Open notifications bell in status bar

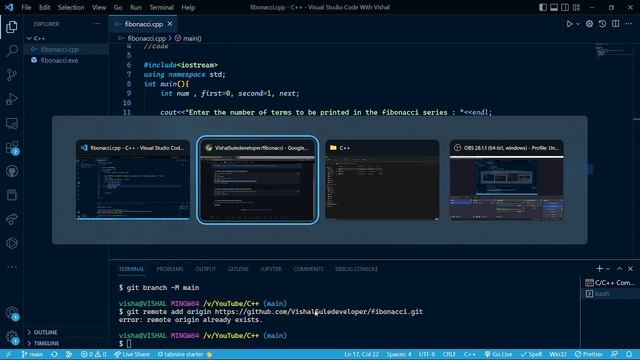pyautogui.click(x=629, y=354)
